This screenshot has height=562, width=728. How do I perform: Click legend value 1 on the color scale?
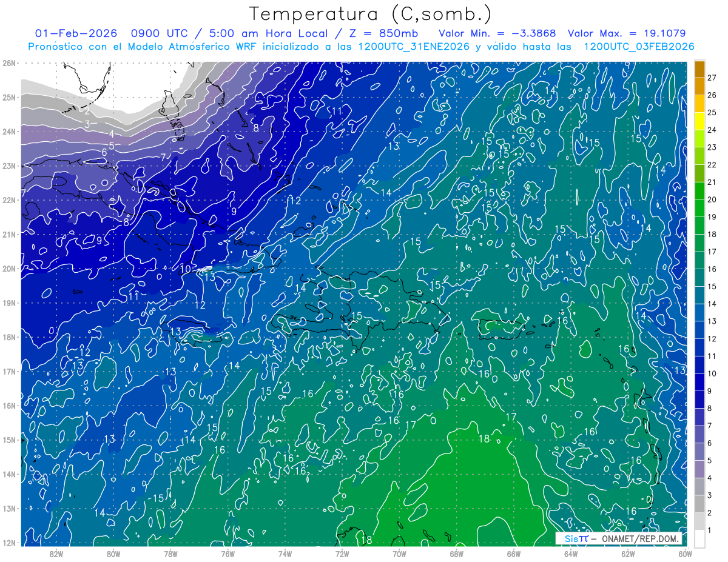710,530
